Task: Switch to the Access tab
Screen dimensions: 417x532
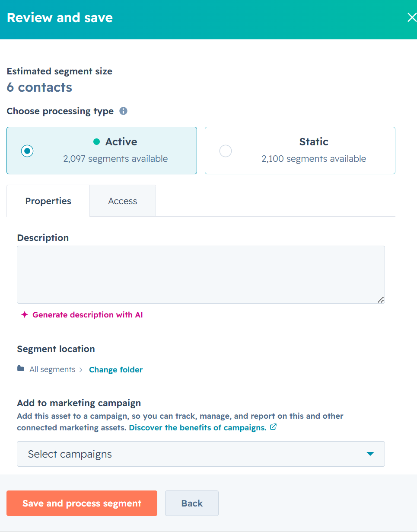Action: tap(123, 201)
